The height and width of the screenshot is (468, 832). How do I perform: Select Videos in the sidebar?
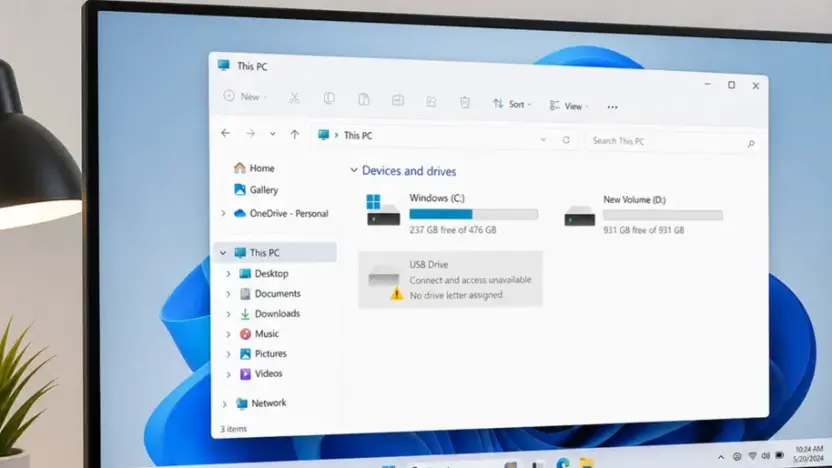point(261,374)
